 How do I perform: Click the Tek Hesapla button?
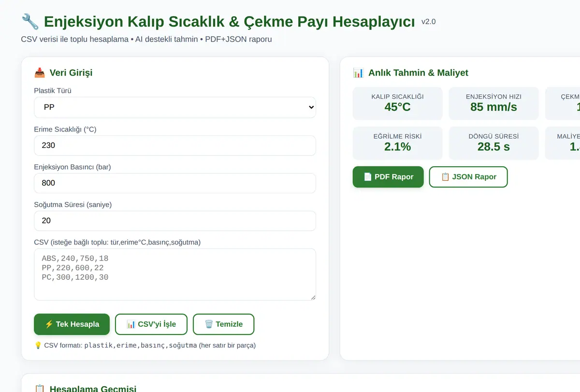pos(72,324)
